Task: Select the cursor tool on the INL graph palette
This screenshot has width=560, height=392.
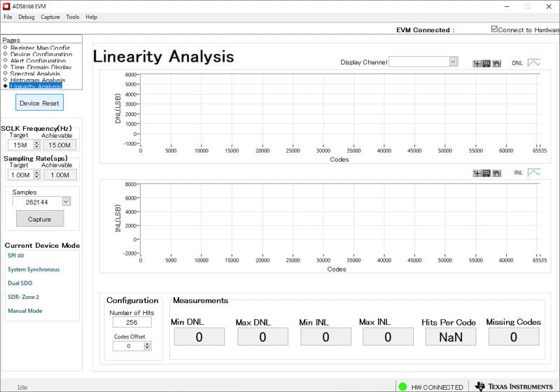Action: pos(477,173)
